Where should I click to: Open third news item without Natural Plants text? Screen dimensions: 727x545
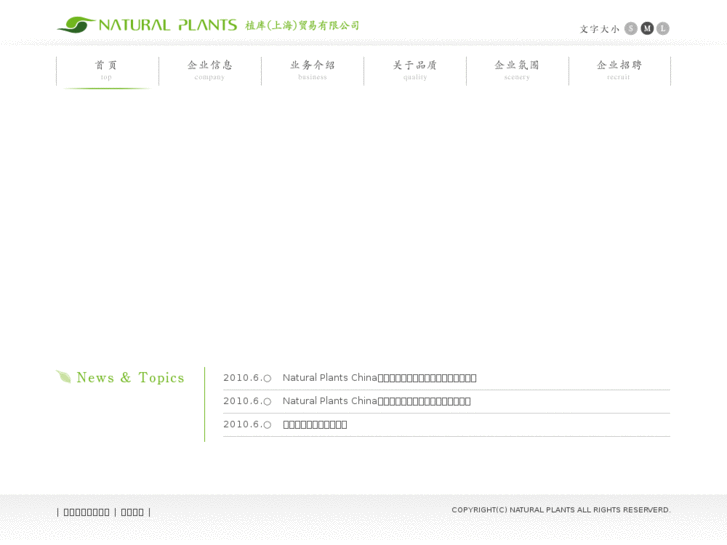[x=315, y=424]
